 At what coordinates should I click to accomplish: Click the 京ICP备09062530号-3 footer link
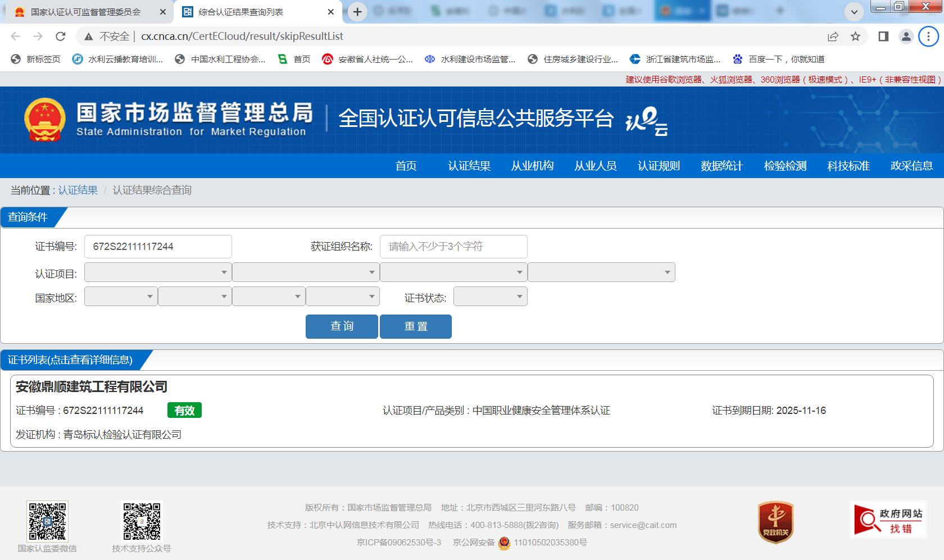pos(399,543)
